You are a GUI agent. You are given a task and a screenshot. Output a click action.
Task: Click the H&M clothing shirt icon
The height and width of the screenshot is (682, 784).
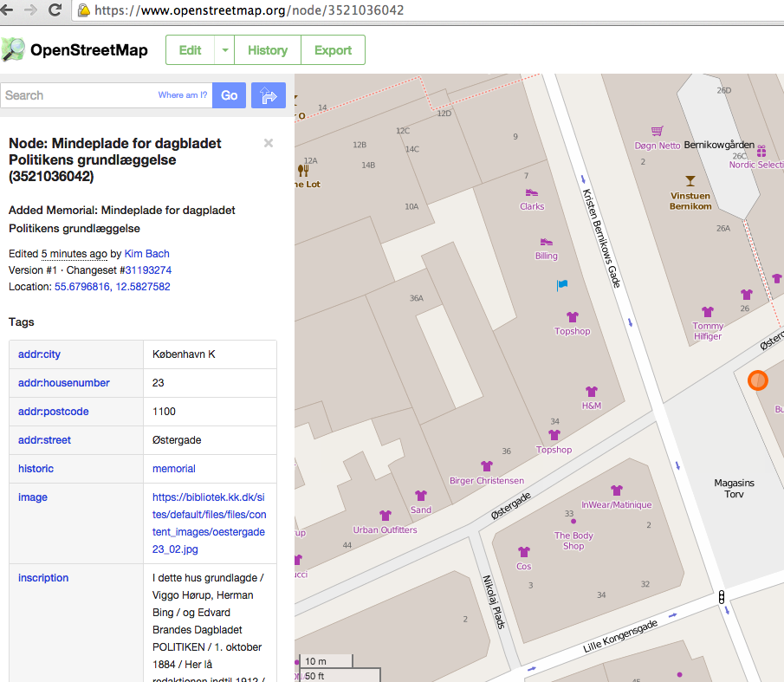pos(592,392)
